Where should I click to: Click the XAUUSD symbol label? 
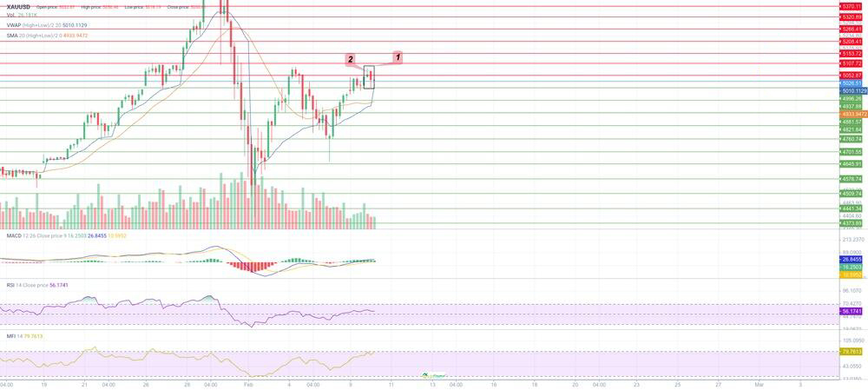pyautogui.click(x=16, y=7)
